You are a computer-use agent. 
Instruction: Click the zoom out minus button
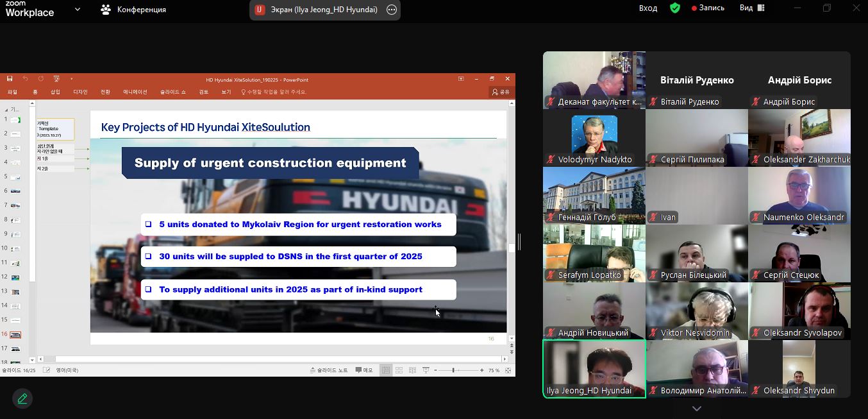[435, 370]
